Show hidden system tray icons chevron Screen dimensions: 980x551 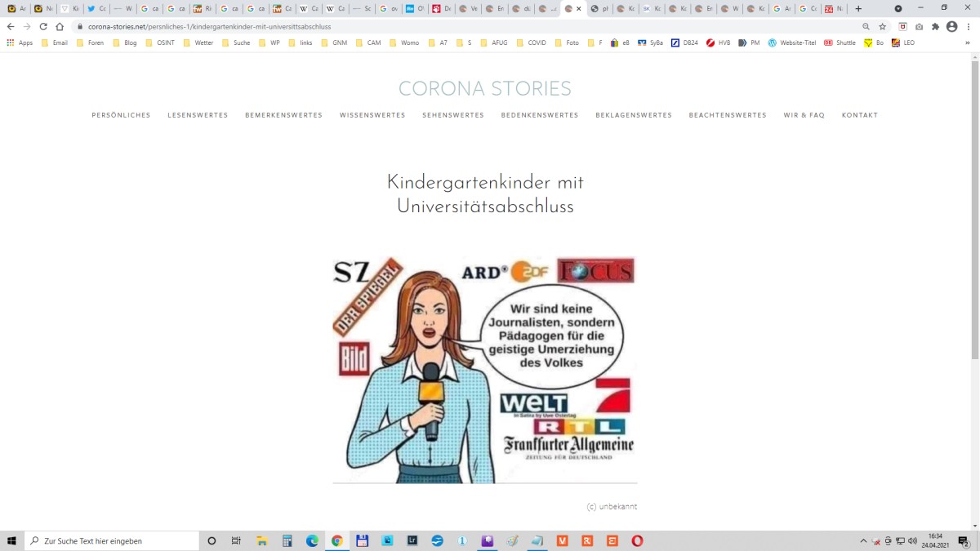[863, 540]
